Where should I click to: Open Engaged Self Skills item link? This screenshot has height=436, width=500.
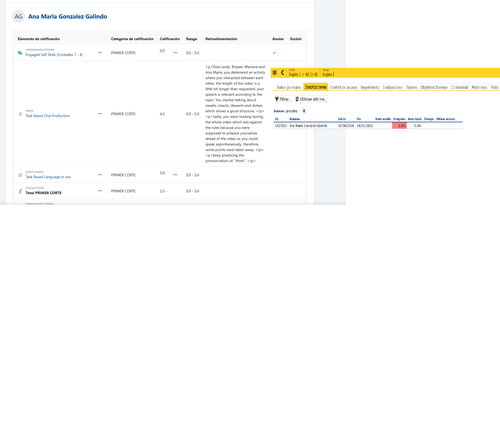54,55
